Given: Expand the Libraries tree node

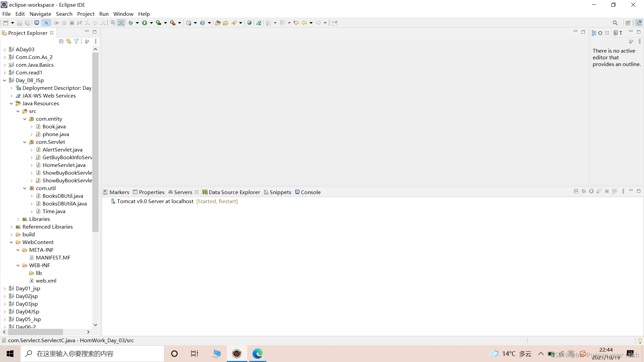Looking at the screenshot, I should [x=18, y=219].
